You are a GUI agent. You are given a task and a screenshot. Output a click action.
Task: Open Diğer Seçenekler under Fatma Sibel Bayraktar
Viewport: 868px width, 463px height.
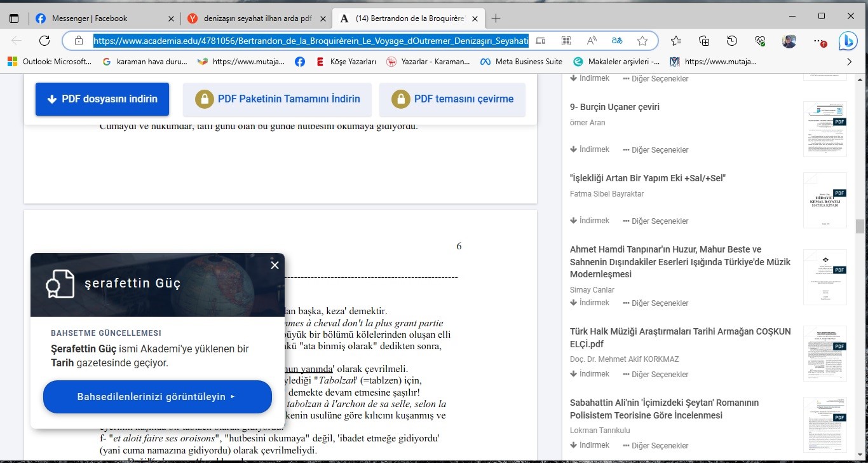point(656,221)
